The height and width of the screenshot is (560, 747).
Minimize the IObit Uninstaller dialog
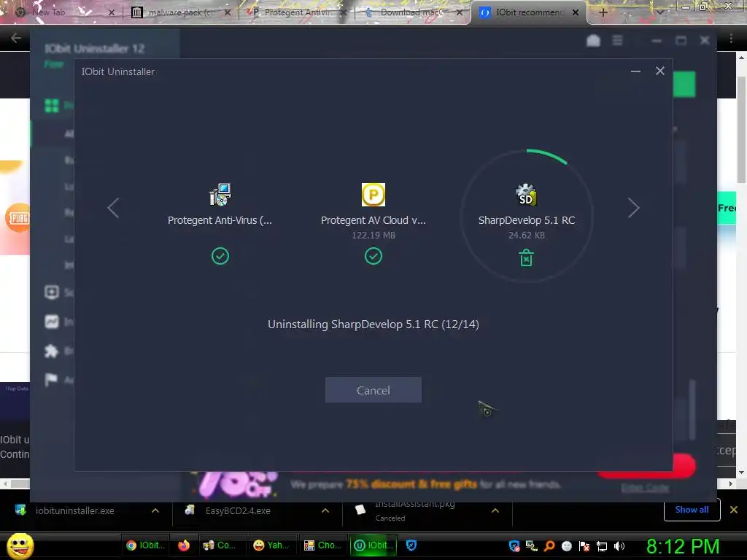point(635,71)
